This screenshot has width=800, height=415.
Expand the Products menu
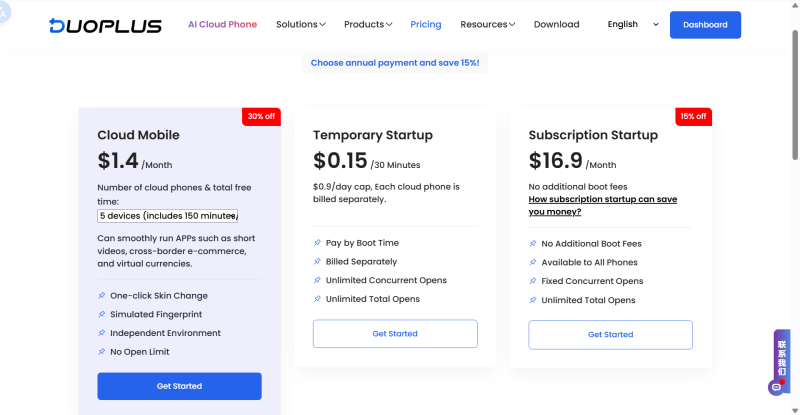coord(368,25)
